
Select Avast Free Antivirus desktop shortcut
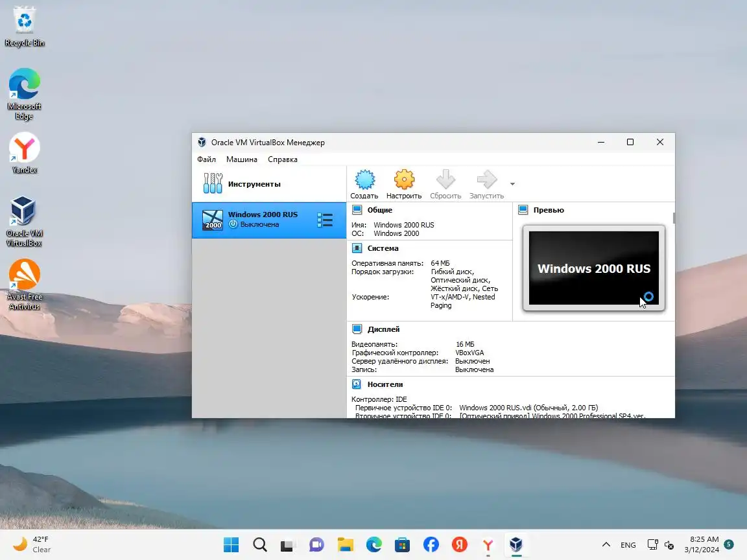24,285
